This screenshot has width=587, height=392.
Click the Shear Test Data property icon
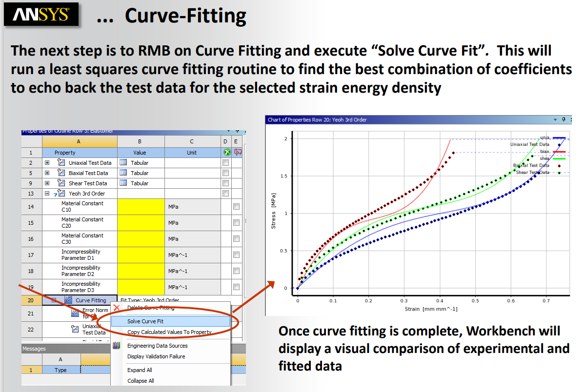pyautogui.click(x=61, y=183)
